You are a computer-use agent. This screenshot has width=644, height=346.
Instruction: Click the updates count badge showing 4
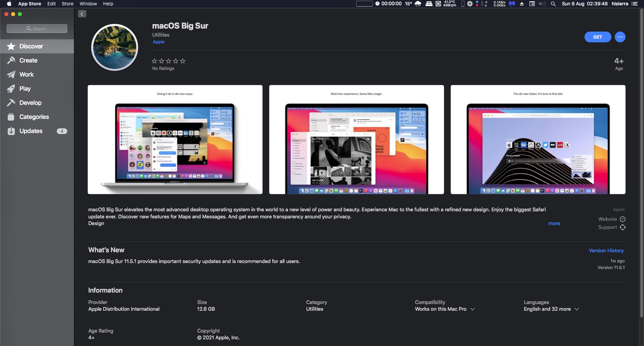62,131
